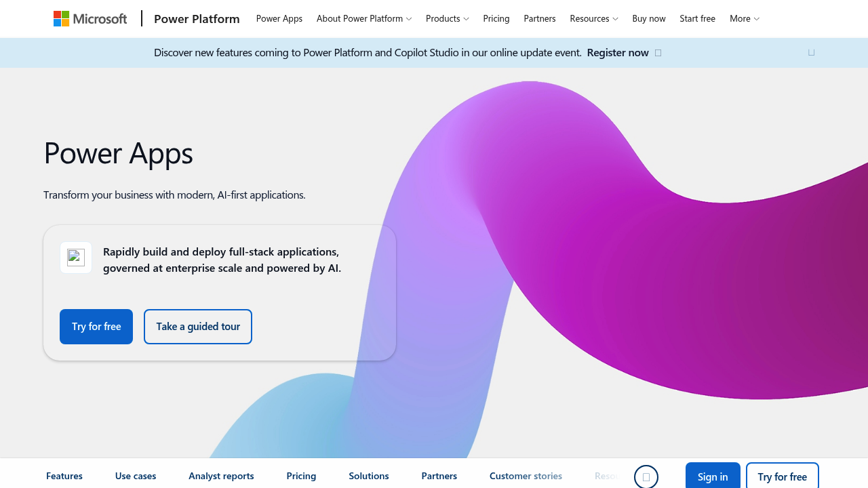
Task: Select Partners in the bottom section bar
Action: point(439,476)
